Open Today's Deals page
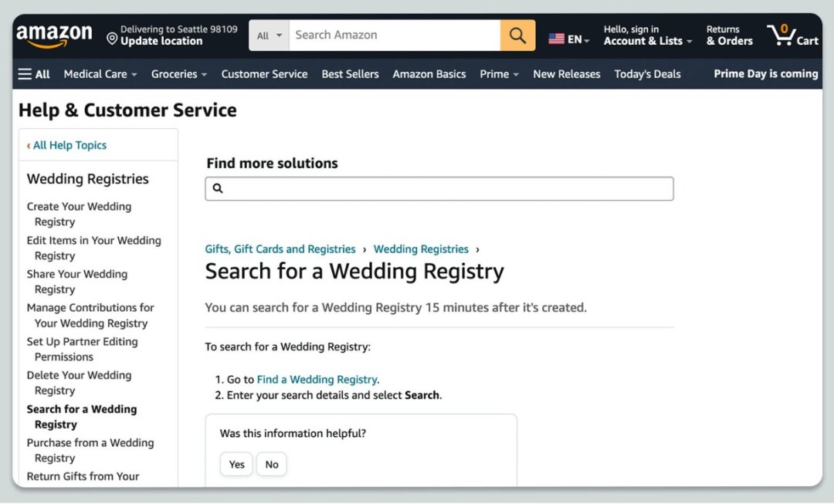834x504 pixels. click(x=647, y=74)
